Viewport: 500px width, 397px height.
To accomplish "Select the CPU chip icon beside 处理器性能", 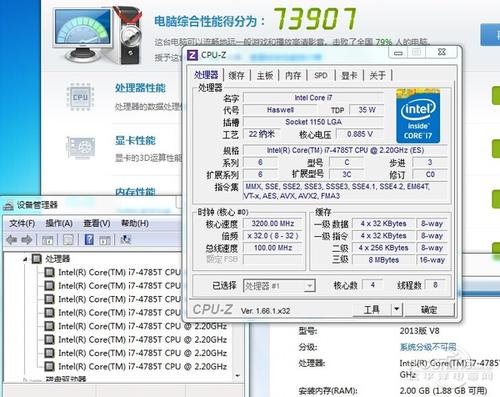I will click(80, 97).
